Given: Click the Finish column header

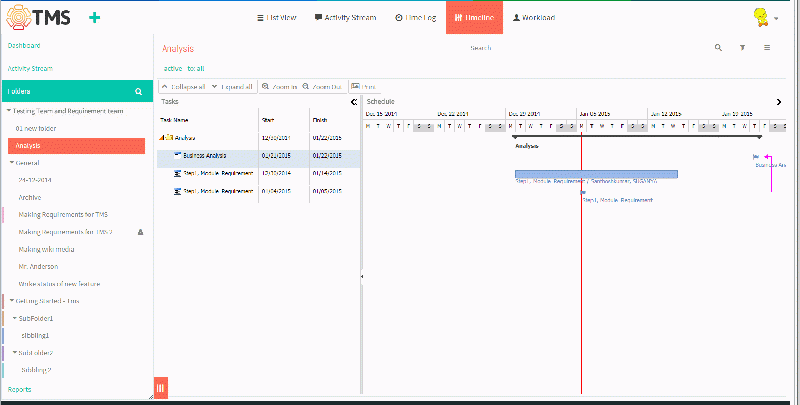Looking at the screenshot, I should point(320,120).
